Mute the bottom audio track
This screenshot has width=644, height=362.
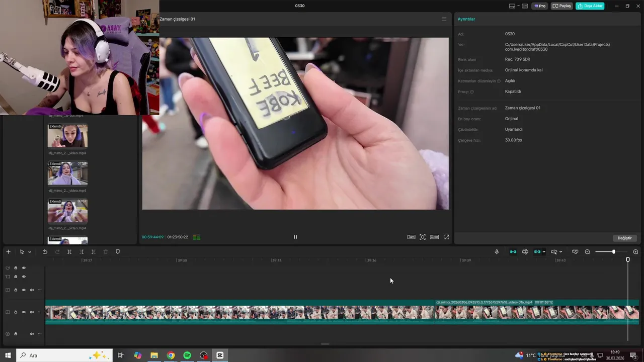click(x=32, y=334)
